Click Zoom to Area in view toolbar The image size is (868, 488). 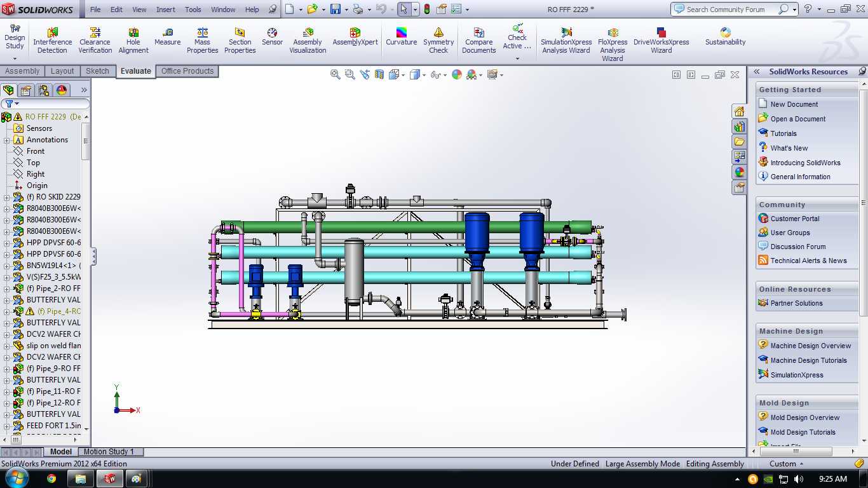(x=350, y=74)
